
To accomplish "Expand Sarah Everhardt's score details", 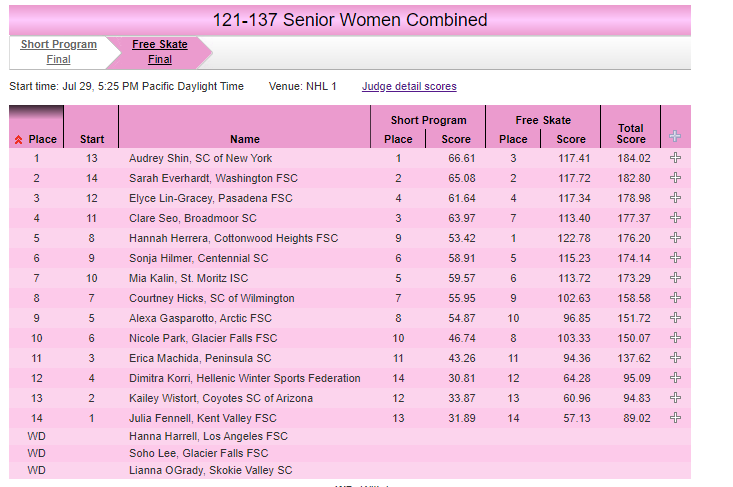I will (x=675, y=178).
